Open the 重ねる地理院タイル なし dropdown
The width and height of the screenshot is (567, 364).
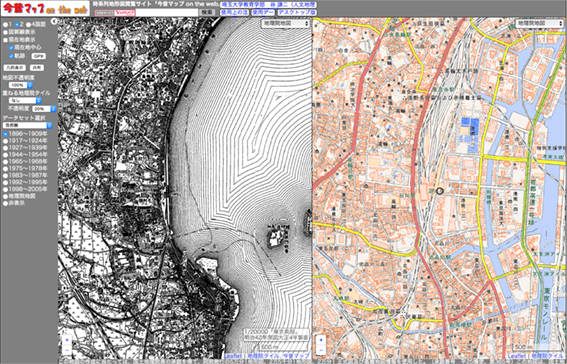[x=25, y=100]
